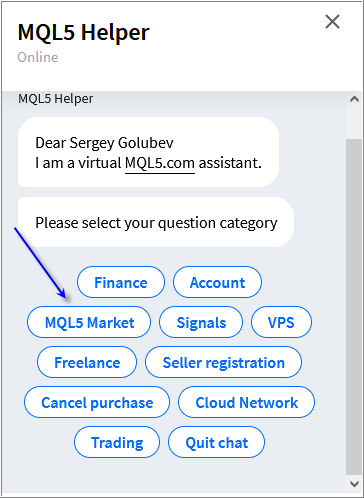Click the MQL5 Helper header title
Viewport: 364px width, 498px height.
(x=83, y=32)
